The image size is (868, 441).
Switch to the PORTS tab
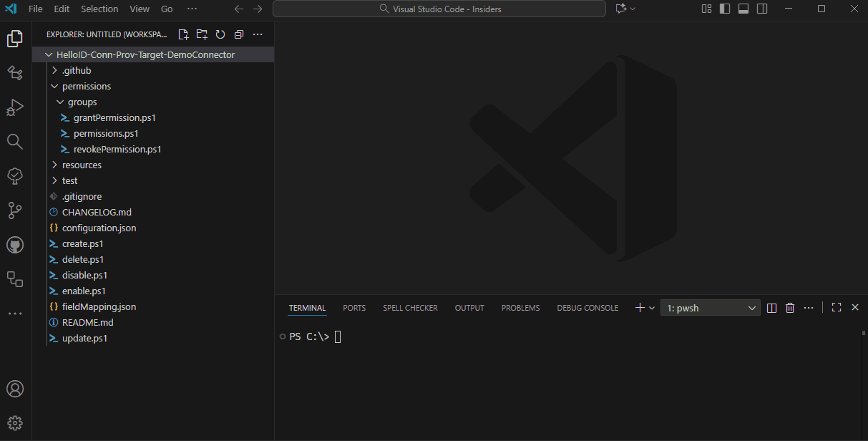click(354, 308)
